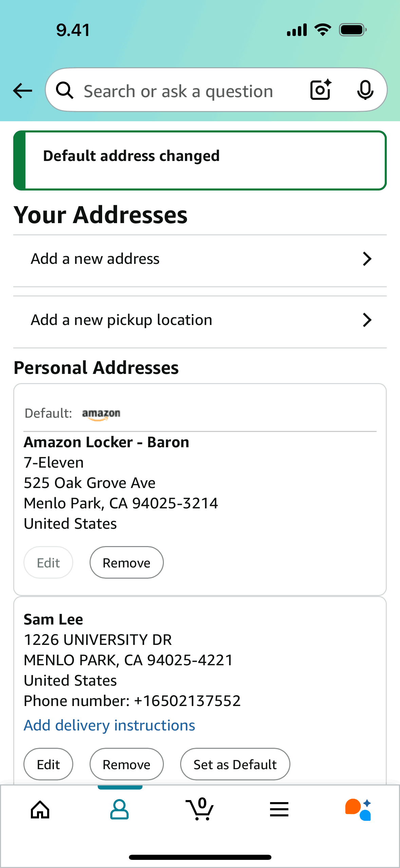This screenshot has height=868, width=400.
Task: Tap the back arrow icon
Action: tap(22, 91)
